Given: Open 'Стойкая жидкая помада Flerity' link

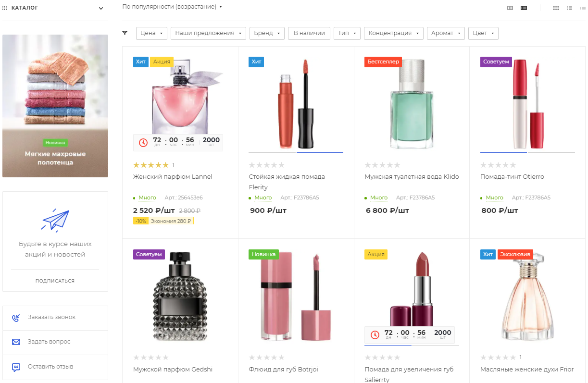Looking at the screenshot, I should (x=287, y=182).
